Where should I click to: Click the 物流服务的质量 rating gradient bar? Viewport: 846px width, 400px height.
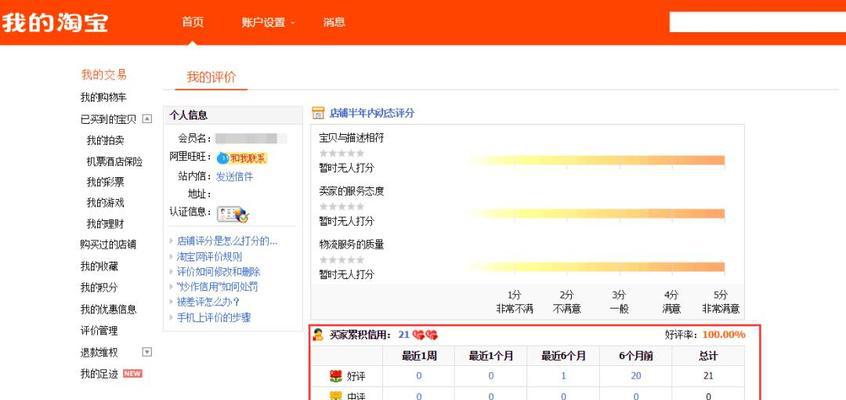pyautogui.click(x=596, y=267)
